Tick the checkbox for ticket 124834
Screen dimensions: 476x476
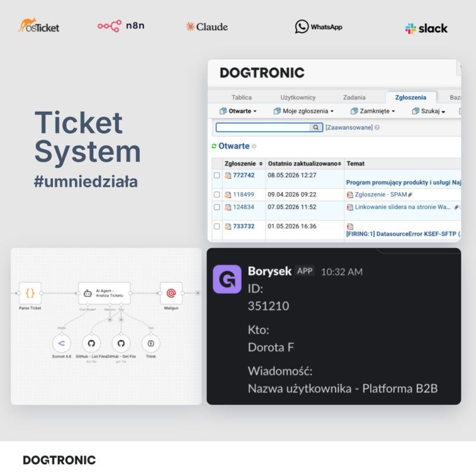point(217,207)
